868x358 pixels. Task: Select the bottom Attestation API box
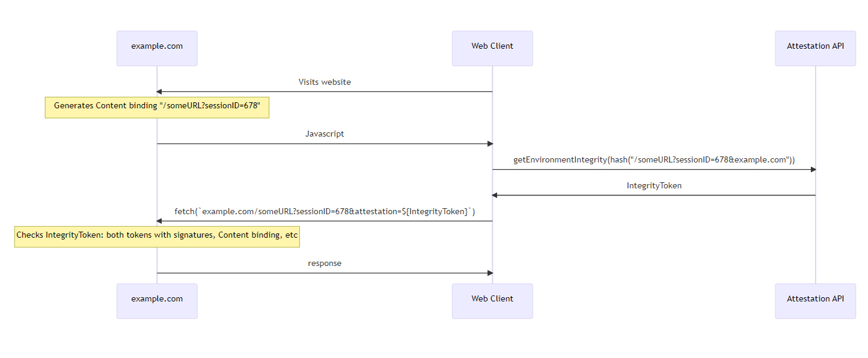click(815, 301)
